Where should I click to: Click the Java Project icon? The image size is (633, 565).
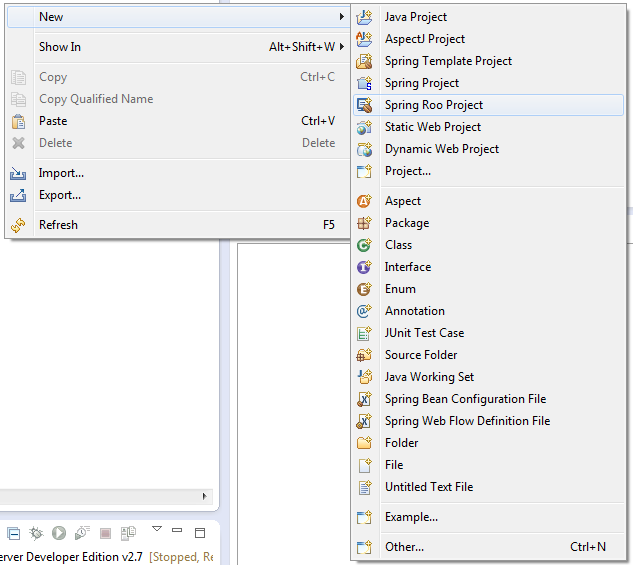click(x=364, y=17)
